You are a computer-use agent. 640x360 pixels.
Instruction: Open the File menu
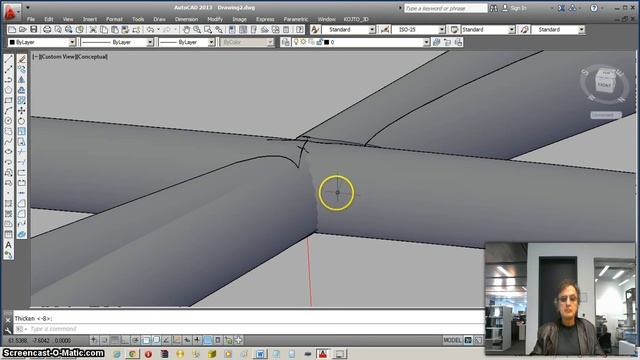tap(31, 19)
